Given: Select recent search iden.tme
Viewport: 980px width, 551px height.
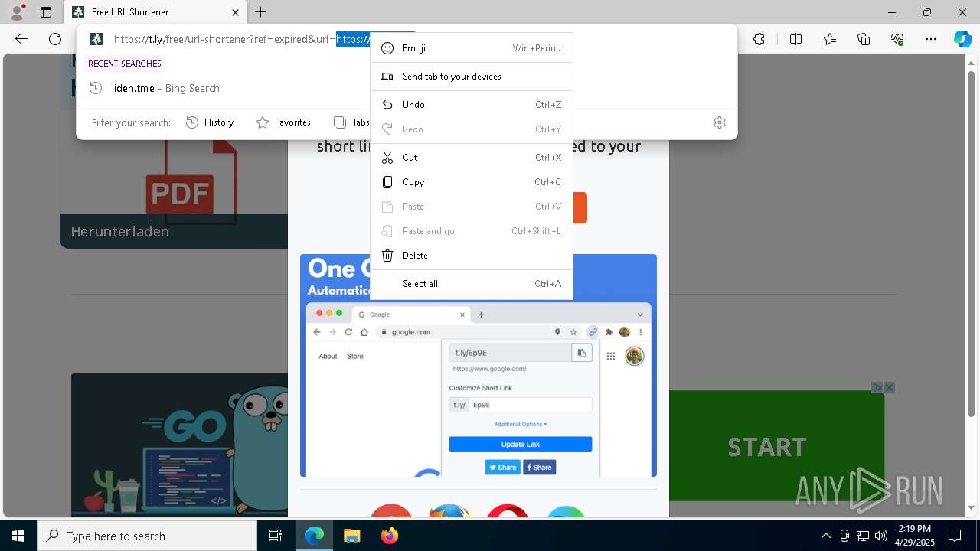Looking at the screenshot, I should pyautogui.click(x=407, y=88).
